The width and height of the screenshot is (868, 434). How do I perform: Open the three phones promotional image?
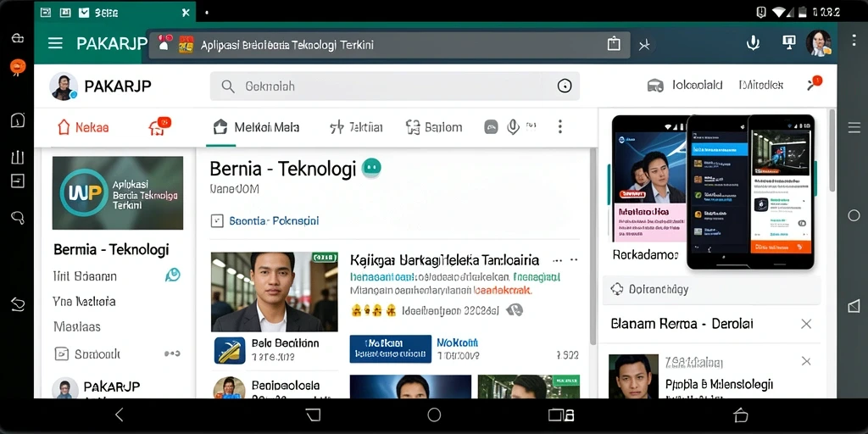tap(713, 192)
